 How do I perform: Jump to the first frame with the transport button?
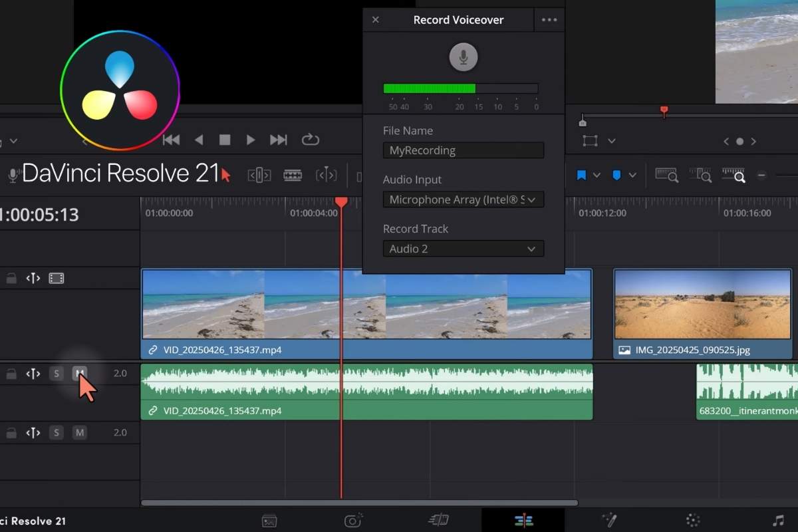point(172,140)
